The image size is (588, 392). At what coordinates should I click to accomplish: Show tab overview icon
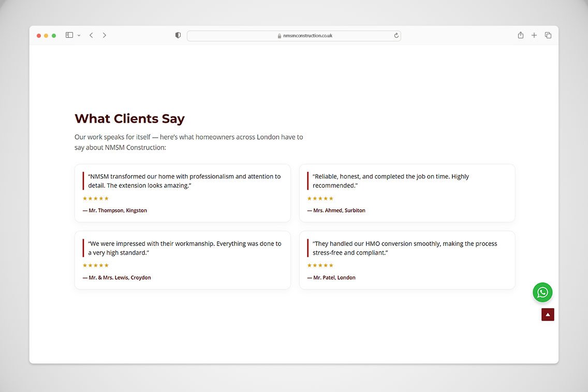tap(548, 35)
